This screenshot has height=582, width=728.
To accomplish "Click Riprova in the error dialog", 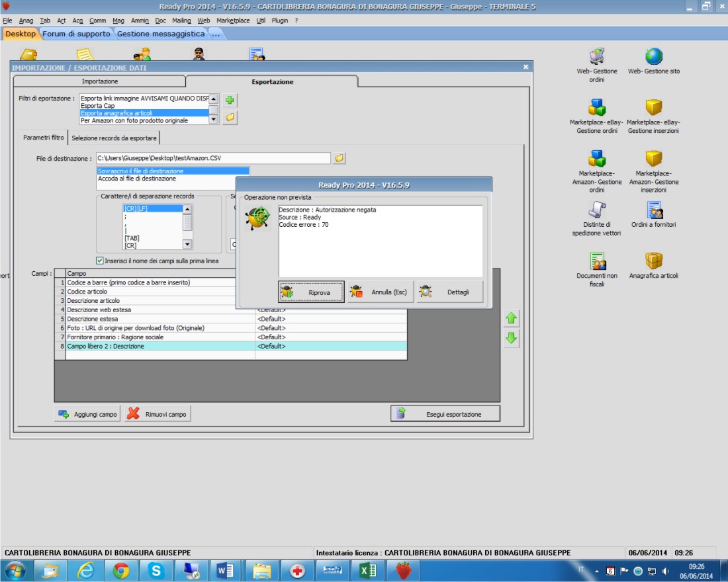I will (311, 292).
